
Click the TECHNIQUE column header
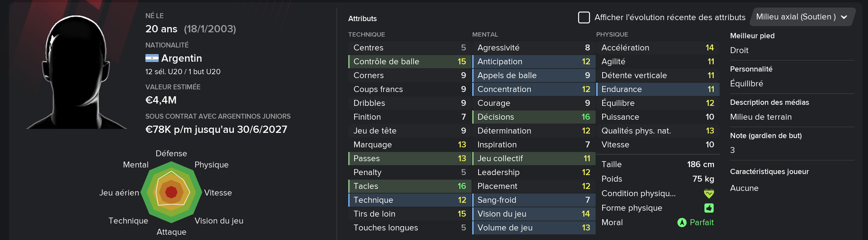click(x=366, y=34)
